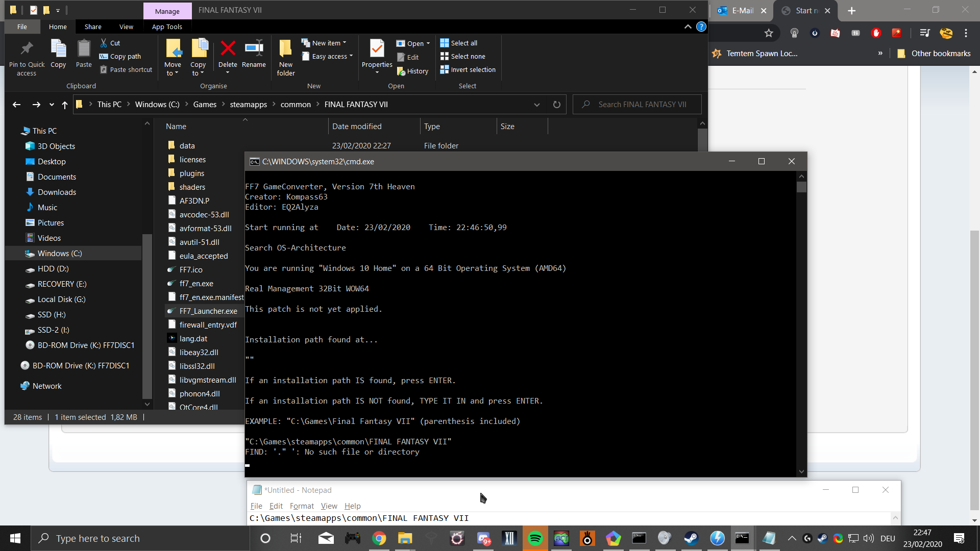Sort files by the Name column
This screenshot has width=980, height=551.
tap(244, 127)
